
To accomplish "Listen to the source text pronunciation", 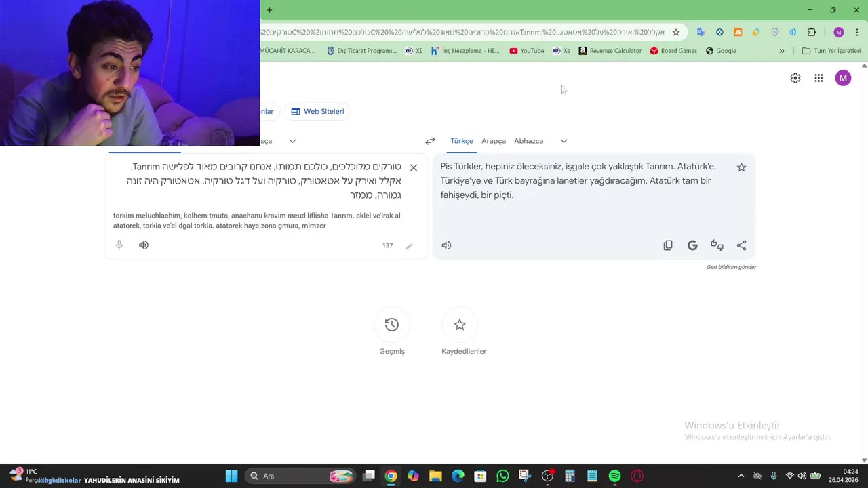I will point(144,245).
